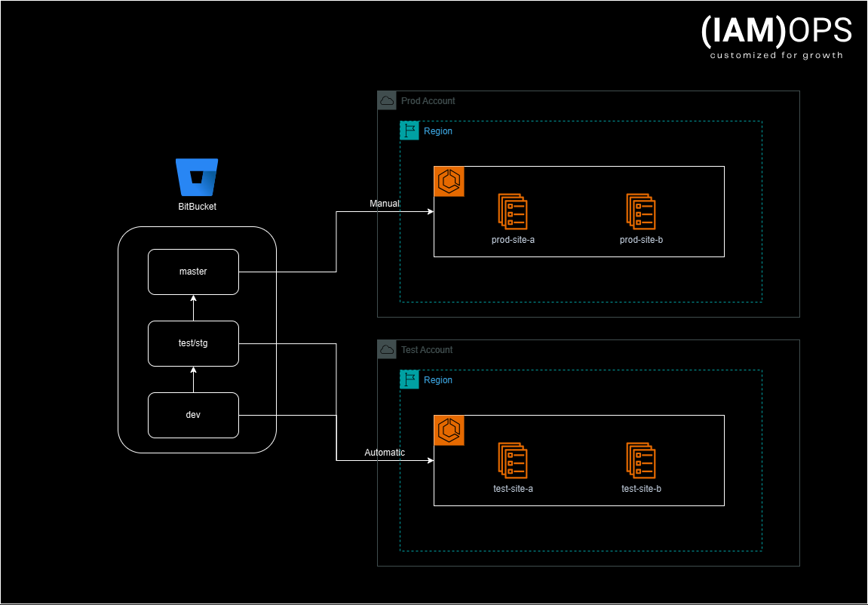868x605 pixels.
Task: Select the orange ECS icon in Test cluster
Action: click(x=449, y=430)
